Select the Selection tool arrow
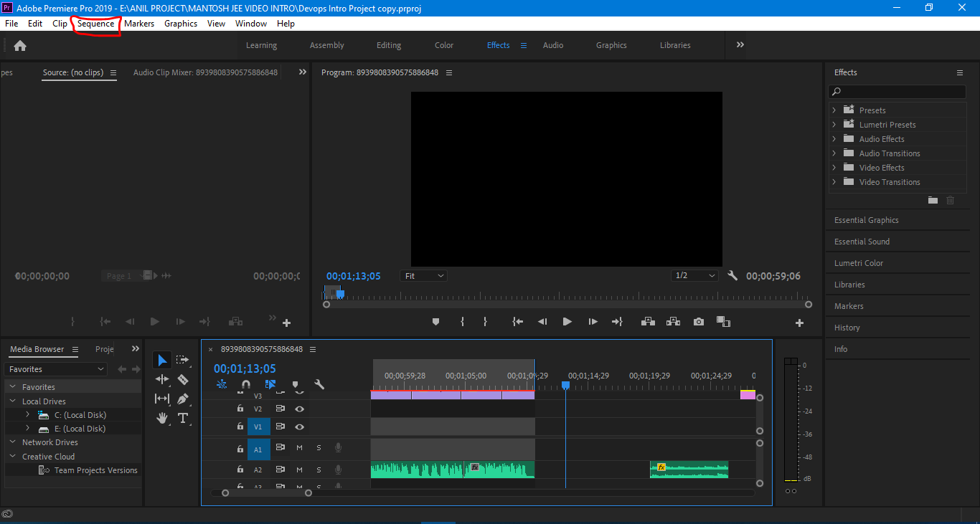The width and height of the screenshot is (980, 524). [162, 361]
